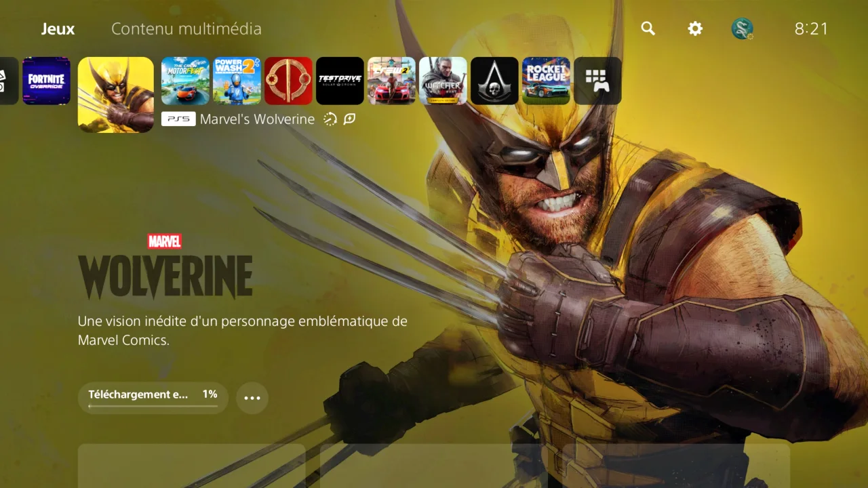This screenshot has height=488, width=868.
Task: Select the Test Drive Solar Crown tile
Action: [340, 81]
